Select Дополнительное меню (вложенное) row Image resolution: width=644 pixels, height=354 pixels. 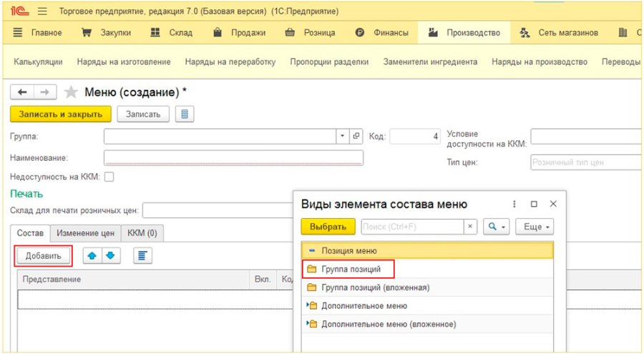[x=427, y=324]
